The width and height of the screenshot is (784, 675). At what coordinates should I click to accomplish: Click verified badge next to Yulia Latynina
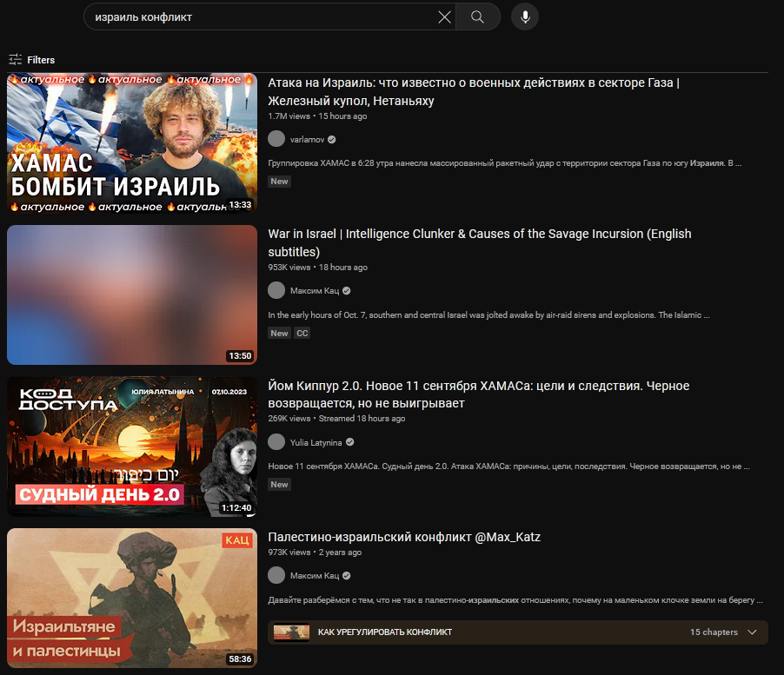(350, 442)
